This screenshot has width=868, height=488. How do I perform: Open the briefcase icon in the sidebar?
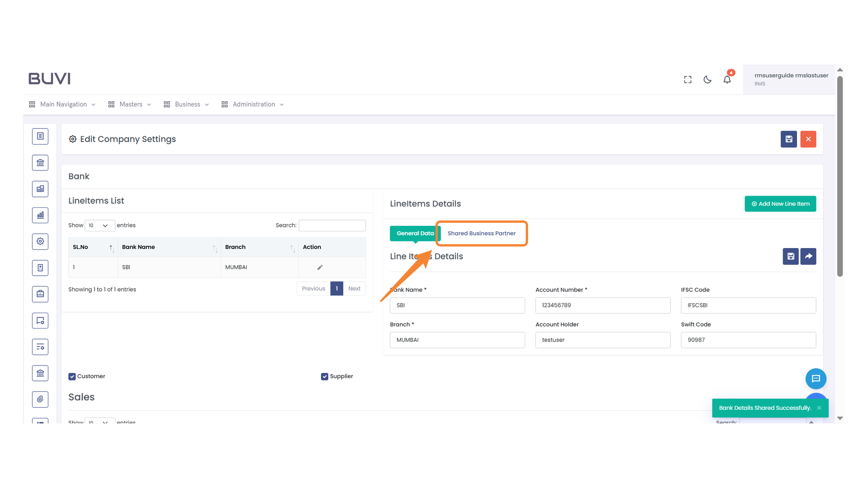coord(40,294)
